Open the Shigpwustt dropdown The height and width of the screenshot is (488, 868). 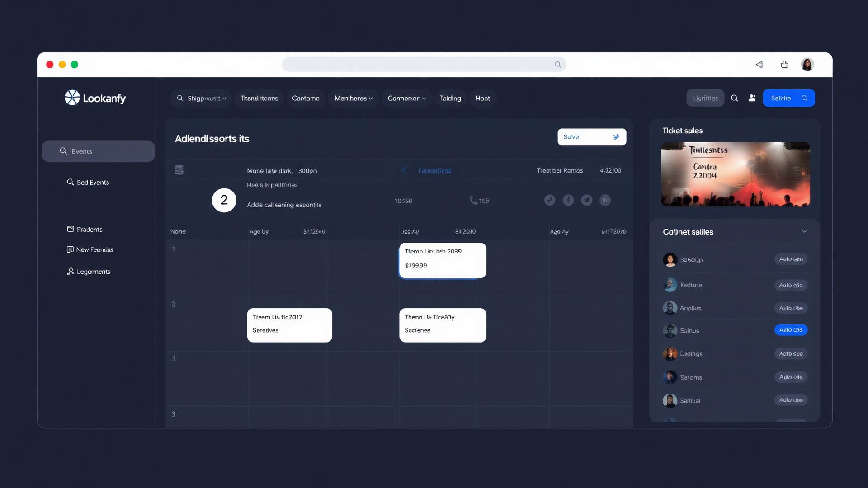point(202,98)
